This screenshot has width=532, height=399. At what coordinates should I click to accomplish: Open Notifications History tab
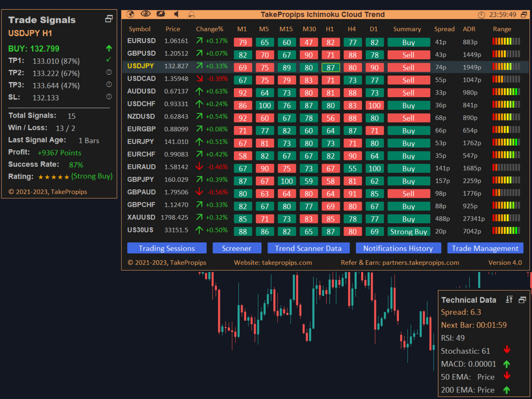(398, 248)
